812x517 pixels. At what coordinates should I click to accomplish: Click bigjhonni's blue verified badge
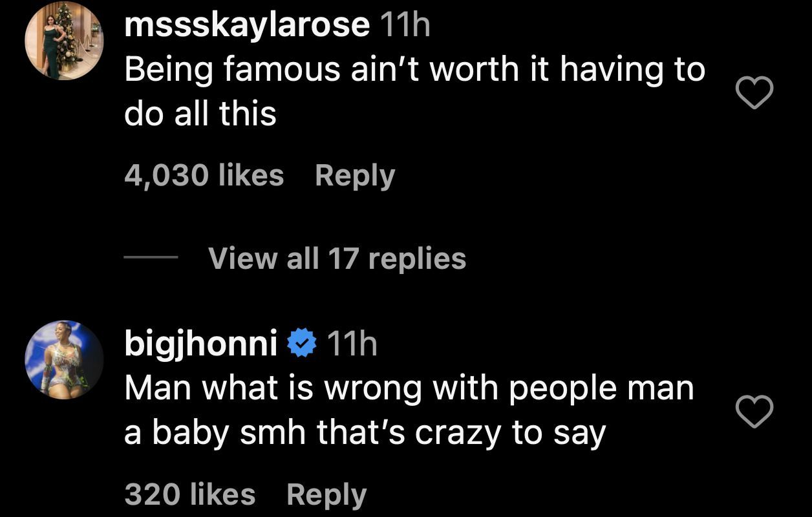301,344
